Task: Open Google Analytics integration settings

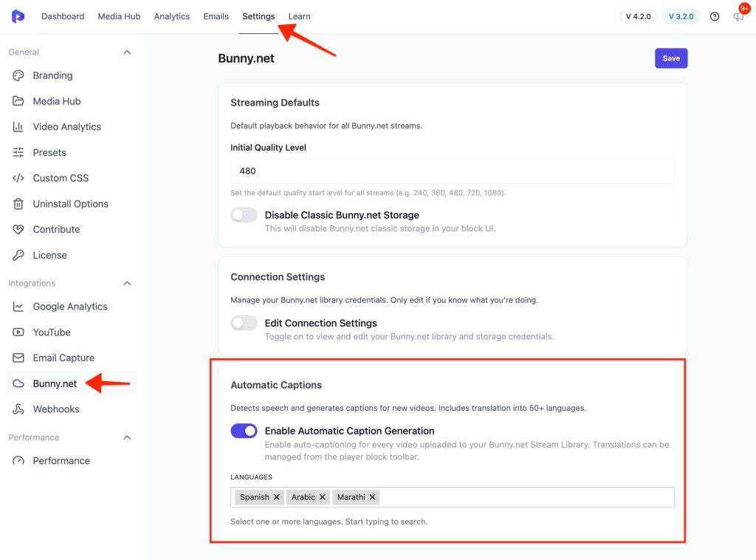Action: [x=70, y=307]
